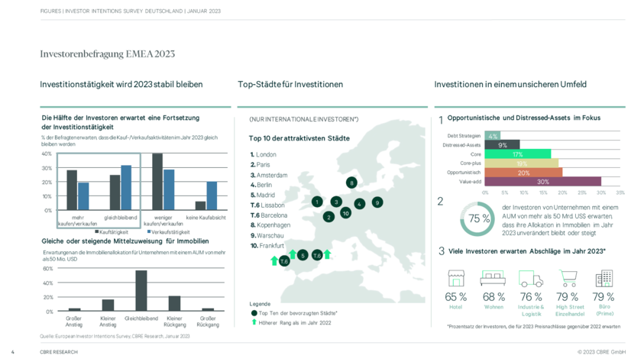Click 'Viele Investoren erwarten Abschläge im Jahr 2023*'
Viewport: 644px width, 362px height.
click(x=527, y=251)
